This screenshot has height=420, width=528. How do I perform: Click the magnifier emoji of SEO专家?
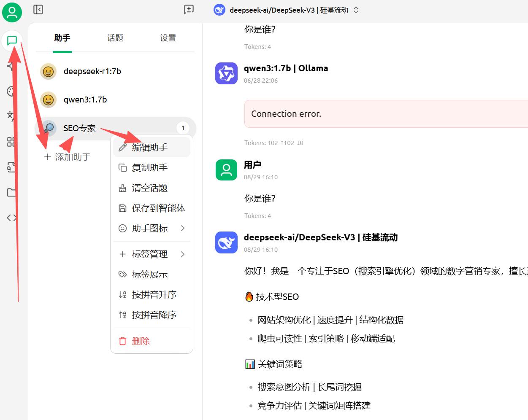tap(48, 128)
